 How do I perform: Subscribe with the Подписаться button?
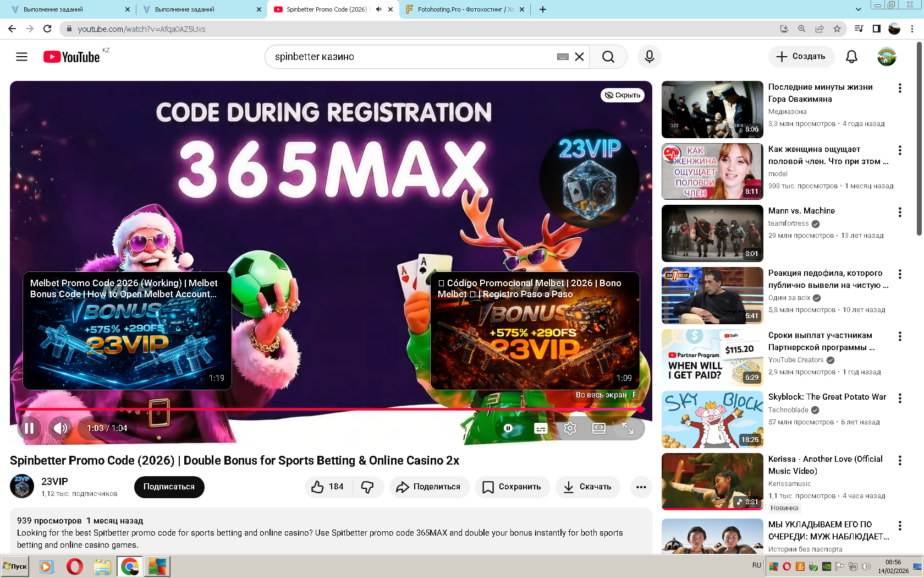(169, 487)
